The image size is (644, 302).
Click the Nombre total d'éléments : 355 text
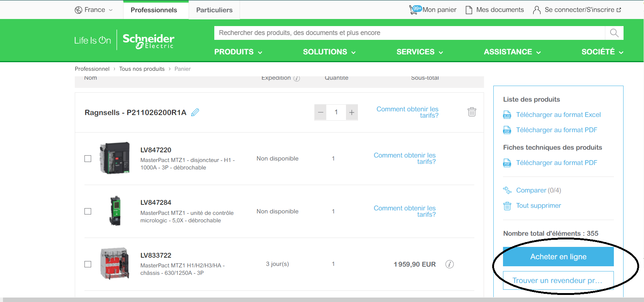click(551, 233)
